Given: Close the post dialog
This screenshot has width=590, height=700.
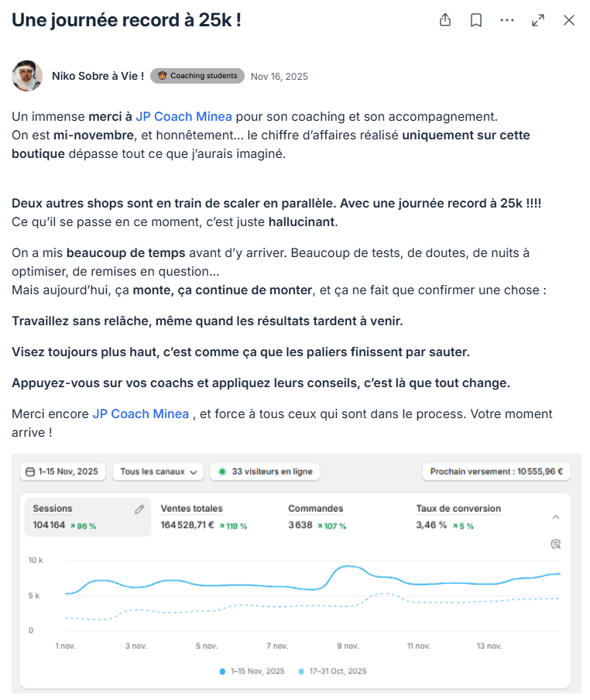Looking at the screenshot, I should click(568, 20).
